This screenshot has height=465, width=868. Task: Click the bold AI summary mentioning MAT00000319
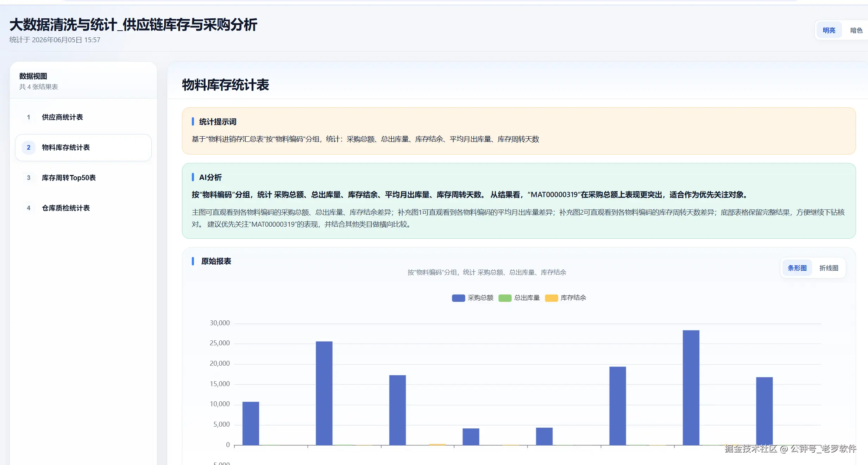pos(470,195)
